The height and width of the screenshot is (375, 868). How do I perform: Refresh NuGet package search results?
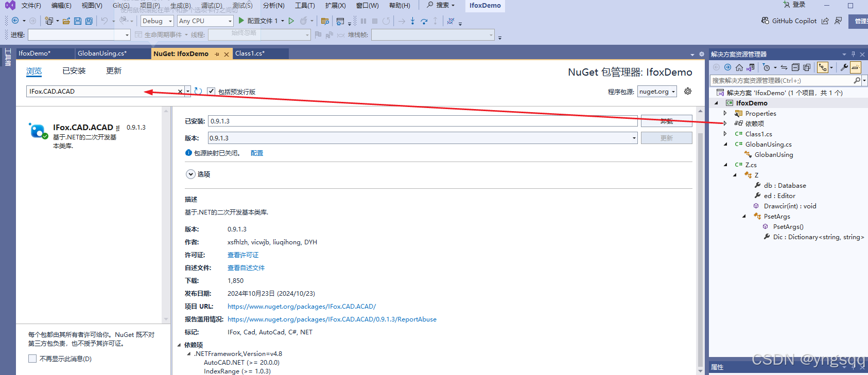(x=198, y=91)
